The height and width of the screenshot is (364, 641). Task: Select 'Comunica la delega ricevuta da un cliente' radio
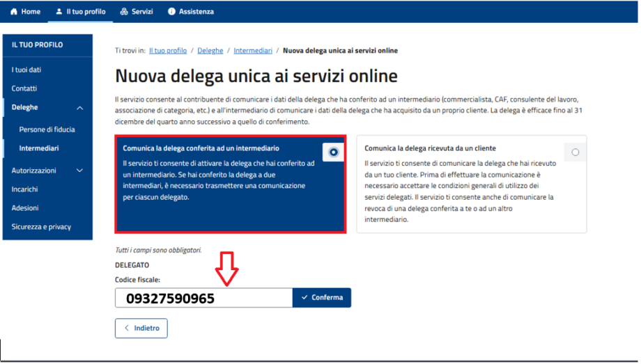(x=575, y=152)
